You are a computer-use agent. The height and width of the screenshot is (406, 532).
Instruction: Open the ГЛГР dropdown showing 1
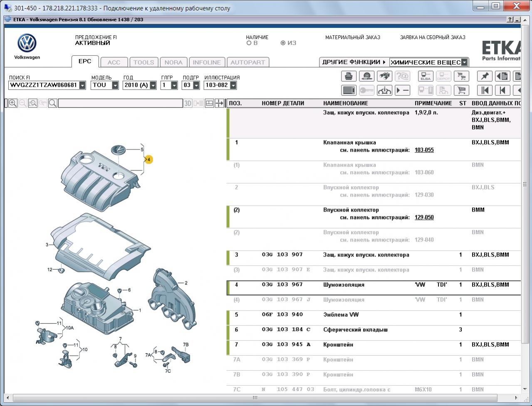(175, 85)
